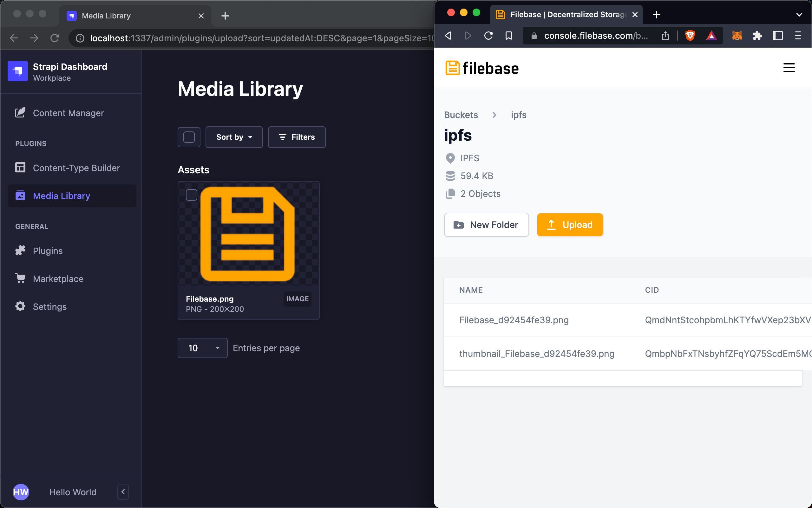812x508 pixels.
Task: Sort by the NAME column header
Action: 471,290
